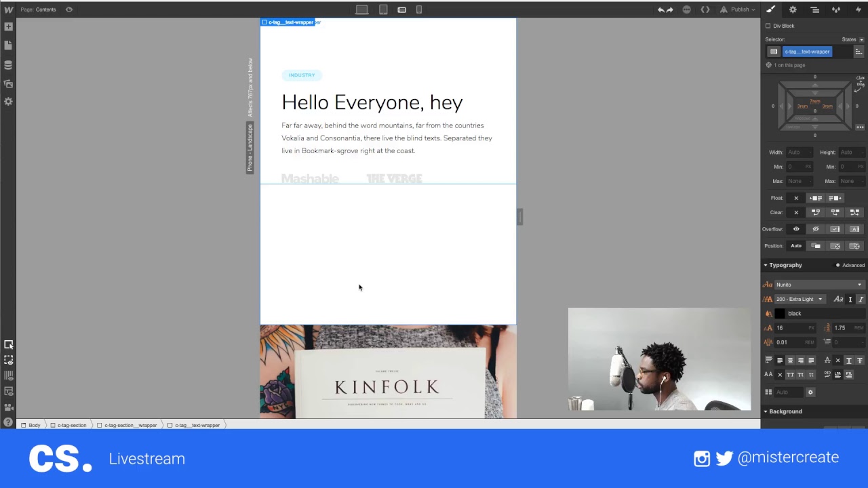The height and width of the screenshot is (488, 868).
Task: Set Overflow to scroll
Action: click(835, 229)
